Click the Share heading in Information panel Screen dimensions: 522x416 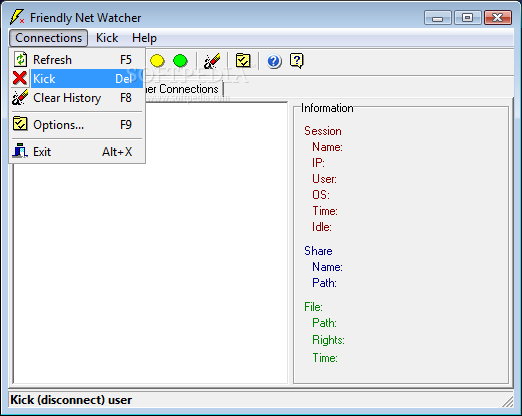point(318,251)
